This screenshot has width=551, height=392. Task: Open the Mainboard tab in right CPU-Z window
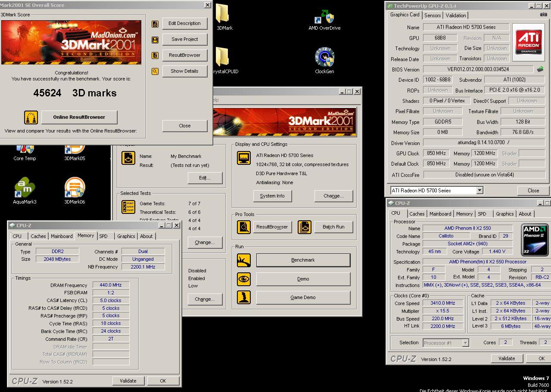(x=440, y=214)
